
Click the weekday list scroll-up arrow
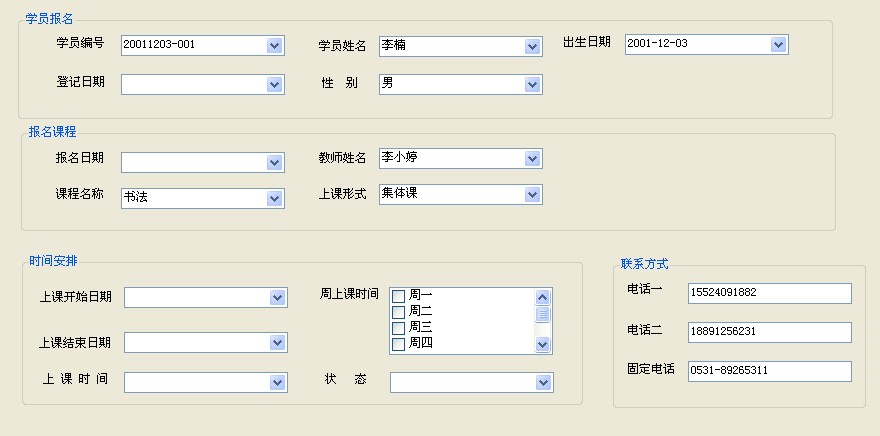point(543,297)
